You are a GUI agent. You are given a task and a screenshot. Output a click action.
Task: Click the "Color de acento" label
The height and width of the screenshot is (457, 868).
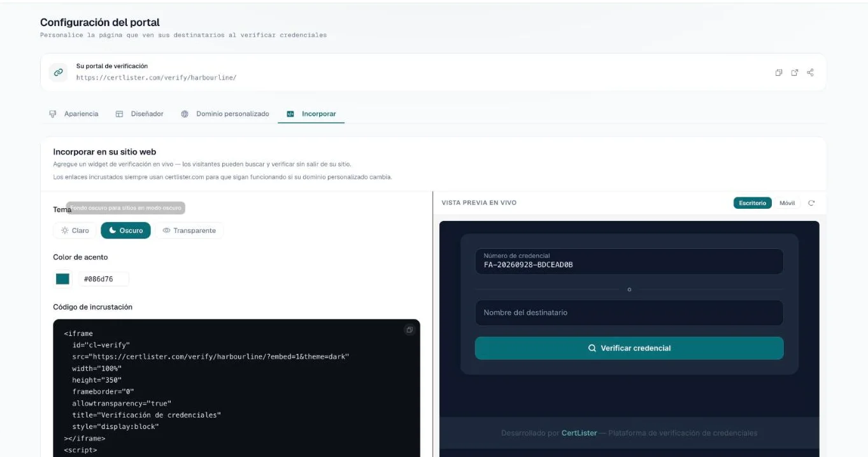(x=80, y=257)
